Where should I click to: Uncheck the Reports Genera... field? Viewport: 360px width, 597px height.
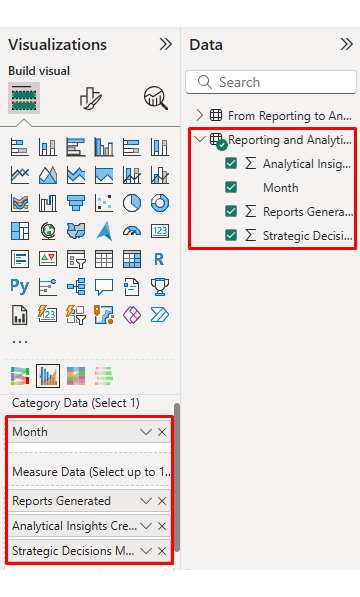click(231, 211)
